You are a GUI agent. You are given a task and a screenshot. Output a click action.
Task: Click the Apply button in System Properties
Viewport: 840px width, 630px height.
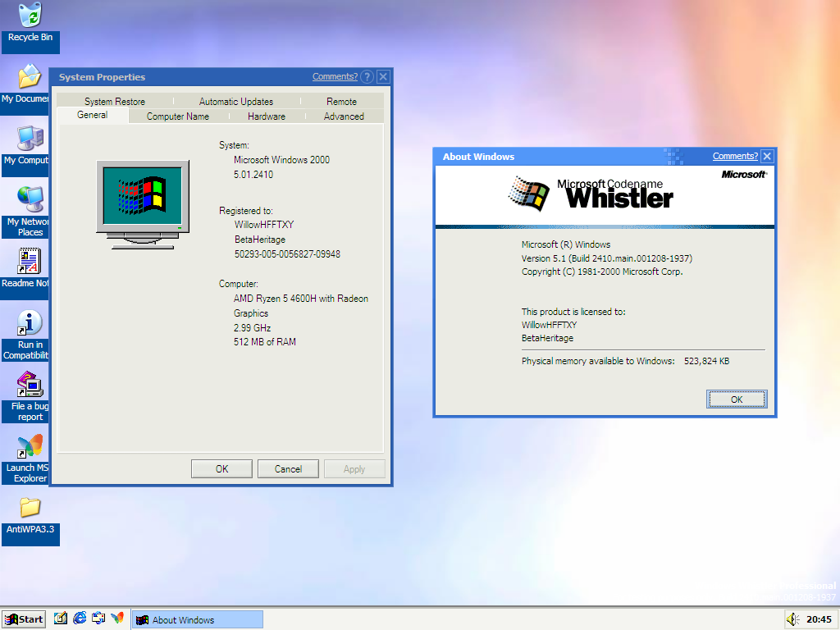(x=354, y=468)
